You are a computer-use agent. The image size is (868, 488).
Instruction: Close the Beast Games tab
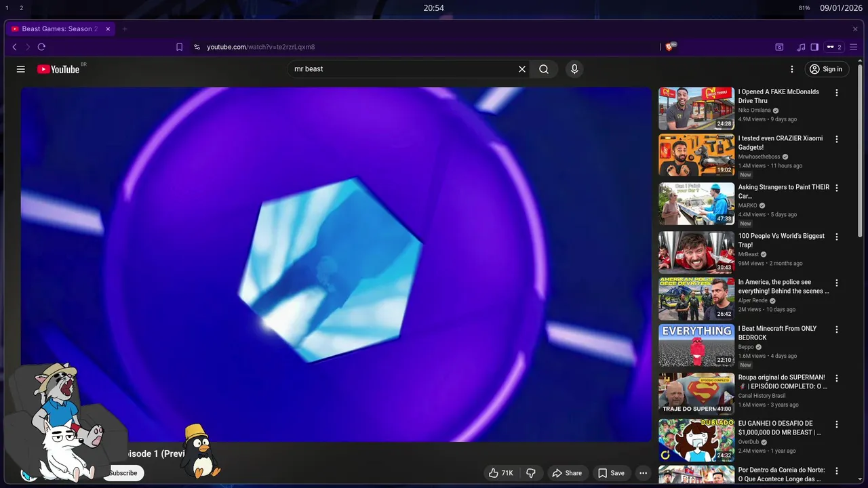pyautogui.click(x=108, y=29)
